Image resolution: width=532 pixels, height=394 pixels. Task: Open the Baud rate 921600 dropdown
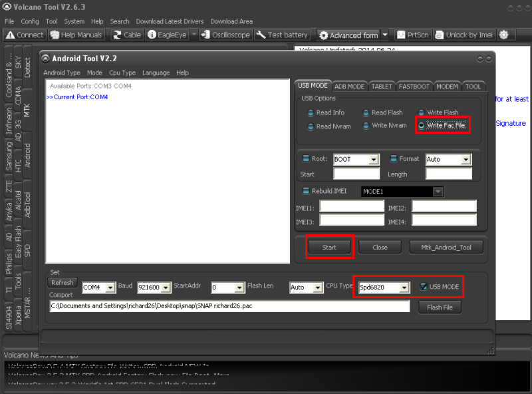point(166,288)
